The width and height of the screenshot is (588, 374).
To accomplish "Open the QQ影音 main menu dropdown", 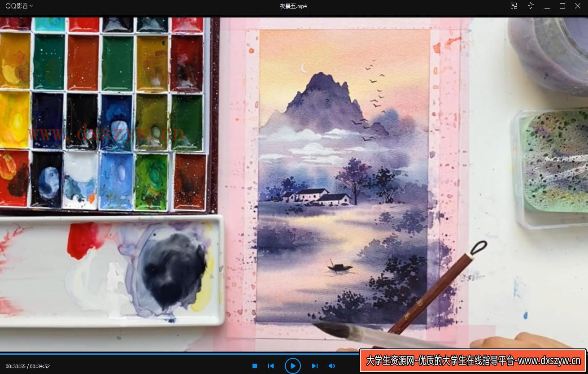I will pyautogui.click(x=19, y=6).
